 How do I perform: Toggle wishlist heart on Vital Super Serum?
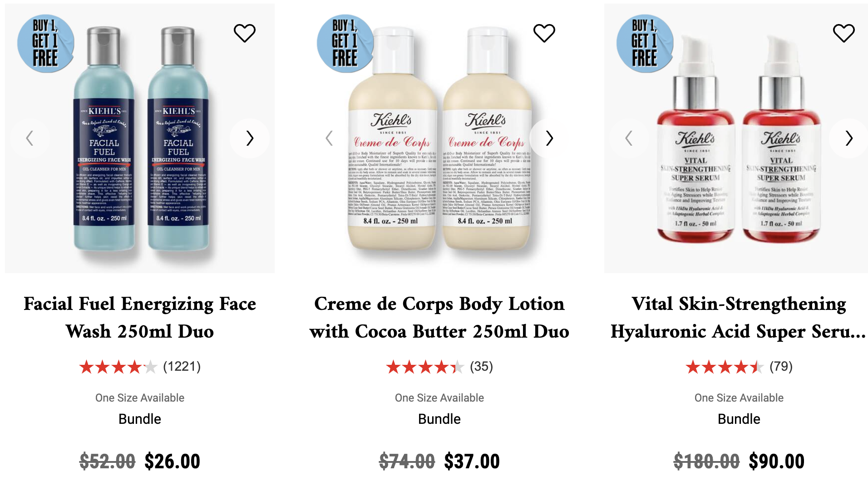pos(844,33)
